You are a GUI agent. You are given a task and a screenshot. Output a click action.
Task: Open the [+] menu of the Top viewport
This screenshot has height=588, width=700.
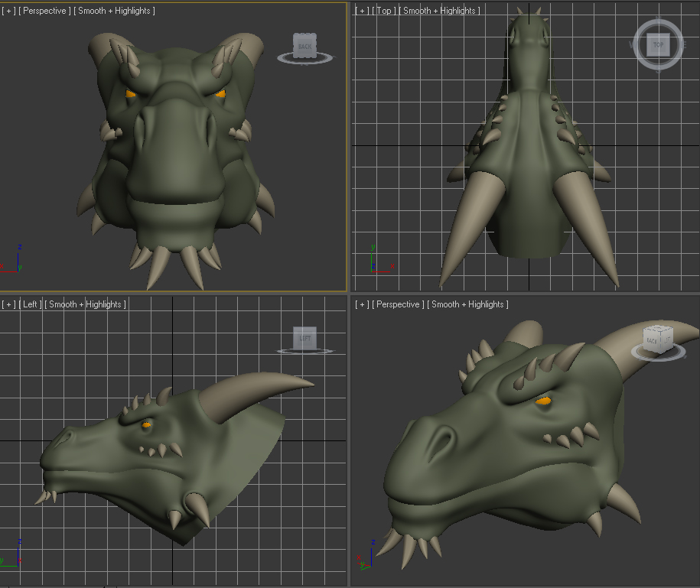(362, 11)
